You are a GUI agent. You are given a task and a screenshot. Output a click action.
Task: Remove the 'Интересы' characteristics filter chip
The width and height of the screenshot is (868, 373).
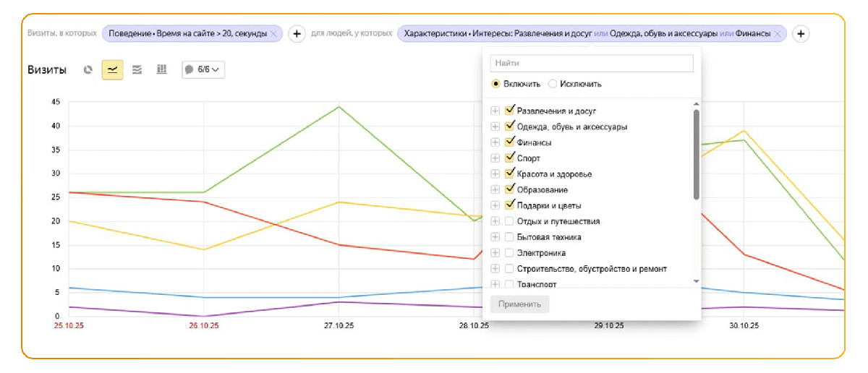point(778,34)
